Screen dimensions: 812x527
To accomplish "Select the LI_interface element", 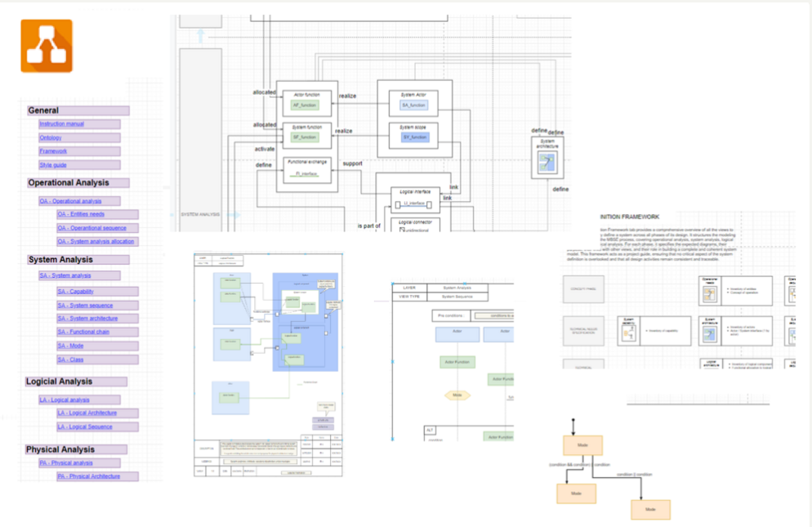I will pyautogui.click(x=413, y=204).
